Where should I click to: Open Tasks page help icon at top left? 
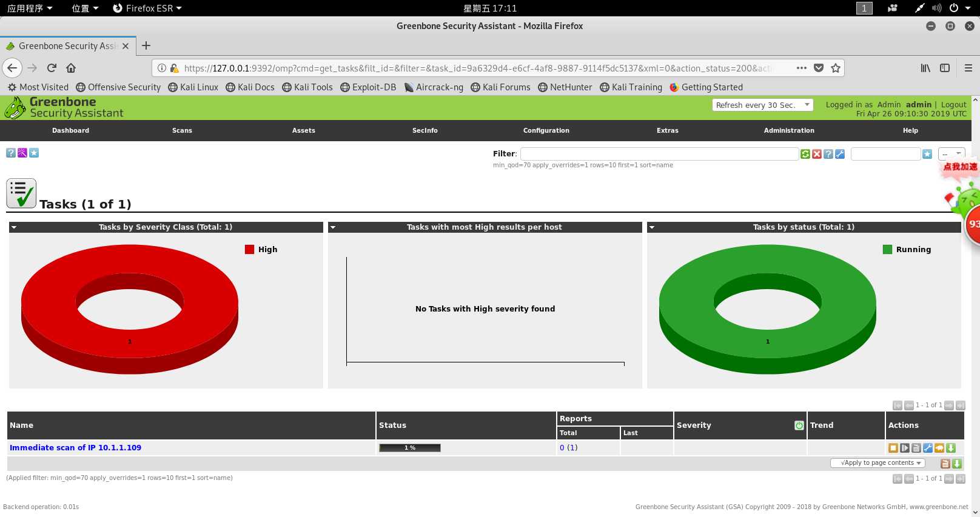click(x=11, y=153)
